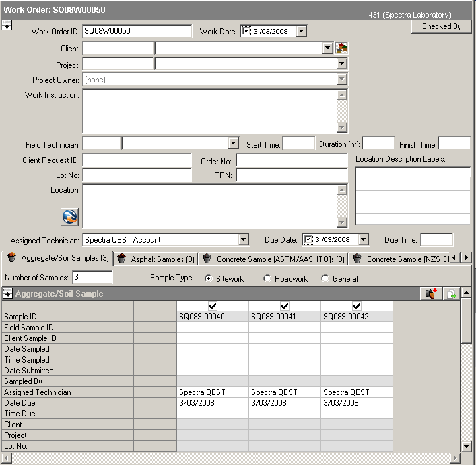Collapse the Aggregate/Soil Sample section

(x=8, y=293)
